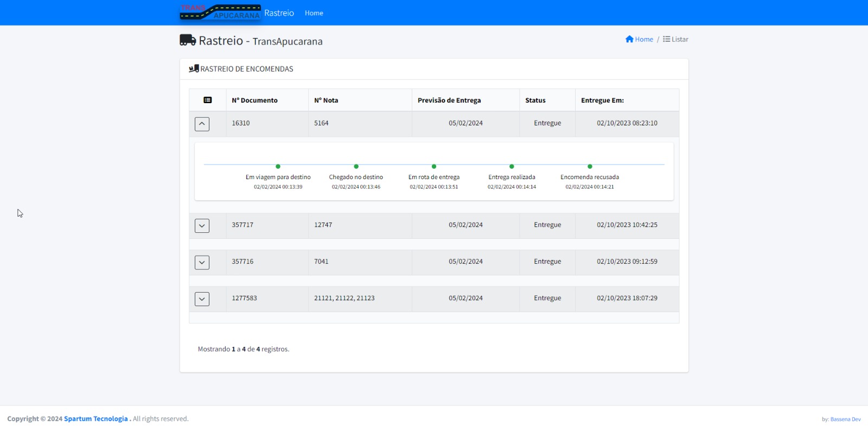Click the TransApucarana logo in navbar
Screen dimensions: 868x431
click(220, 12)
